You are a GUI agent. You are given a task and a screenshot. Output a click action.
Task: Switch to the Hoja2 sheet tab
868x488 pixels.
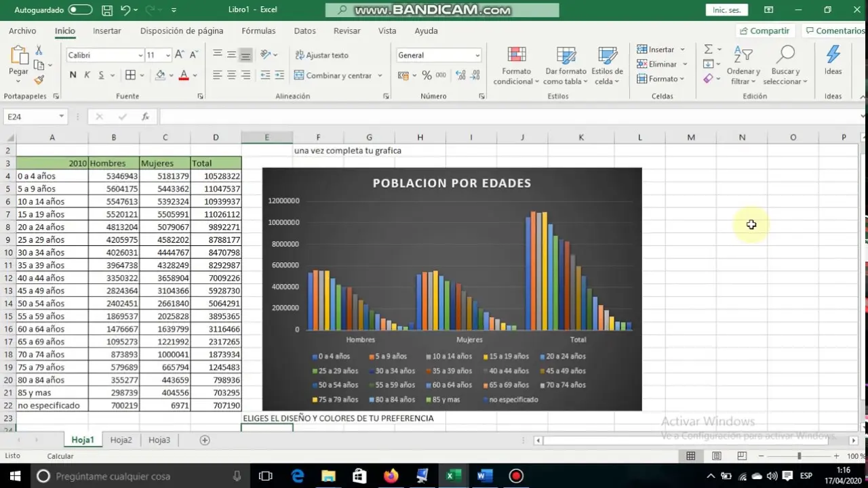(x=121, y=440)
